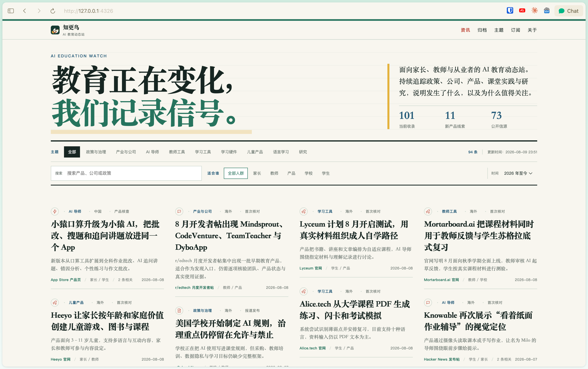
Task: Open the Heeyo 官网 source link
Action: point(61,359)
